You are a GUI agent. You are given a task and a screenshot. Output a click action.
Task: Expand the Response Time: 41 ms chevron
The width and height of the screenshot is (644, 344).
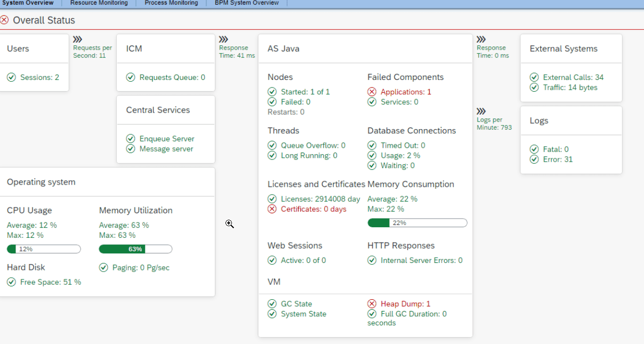222,38
